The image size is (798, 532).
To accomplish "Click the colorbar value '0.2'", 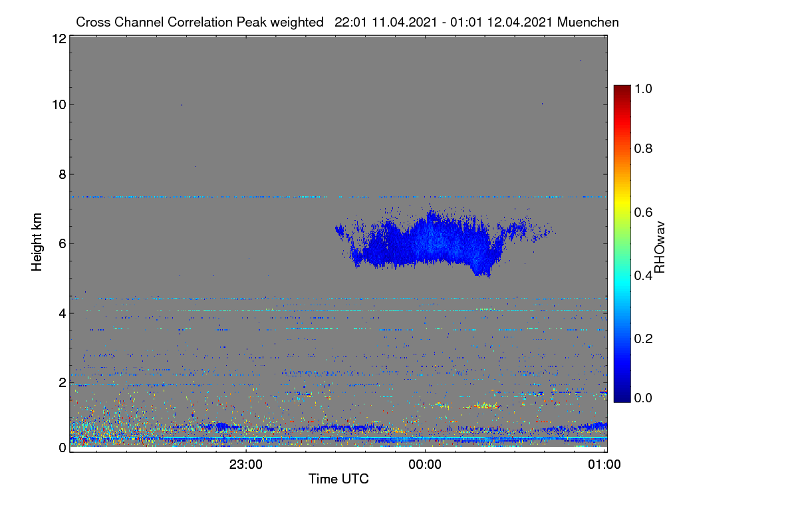I will 644,338.
